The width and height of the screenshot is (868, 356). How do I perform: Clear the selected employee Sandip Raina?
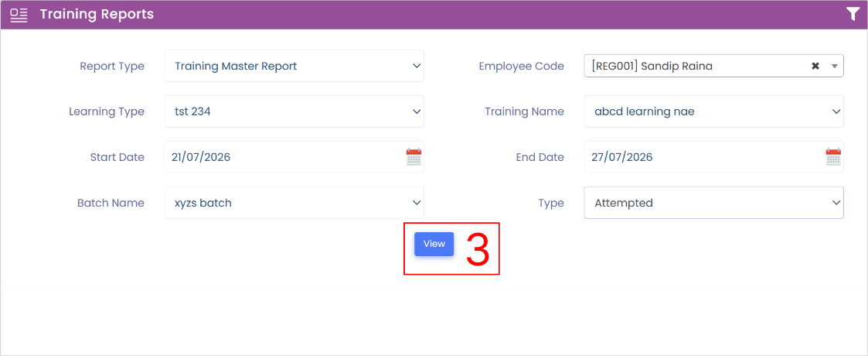(815, 66)
